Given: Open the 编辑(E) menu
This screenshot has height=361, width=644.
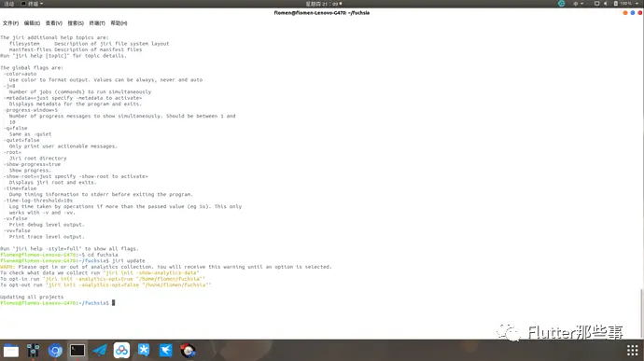Looking at the screenshot, I should (32, 23).
